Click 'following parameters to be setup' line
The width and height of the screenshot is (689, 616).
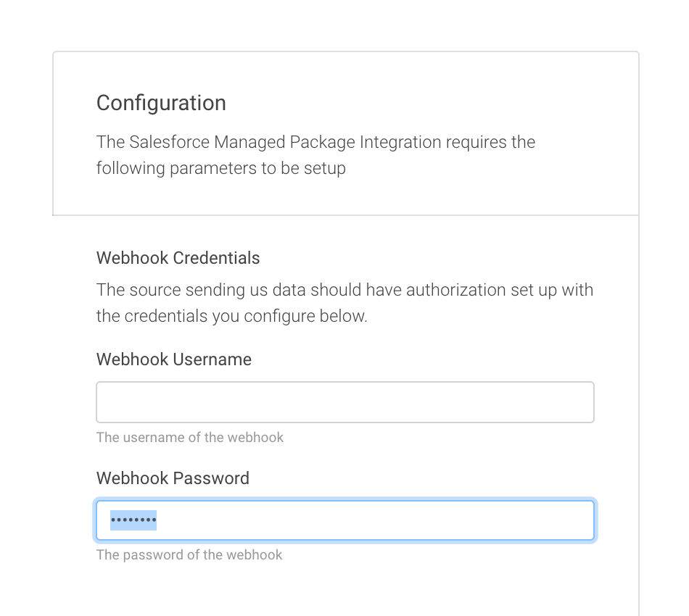[x=221, y=169]
